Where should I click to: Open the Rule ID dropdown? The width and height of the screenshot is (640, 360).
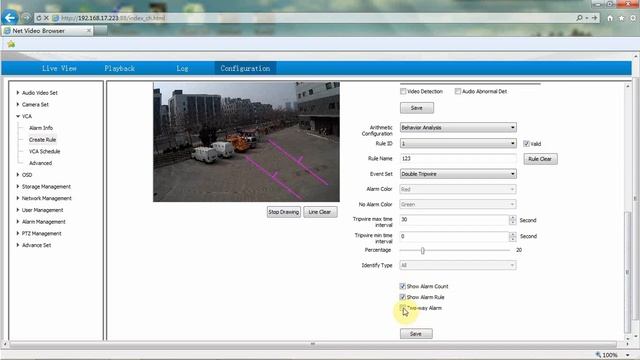coord(458,143)
